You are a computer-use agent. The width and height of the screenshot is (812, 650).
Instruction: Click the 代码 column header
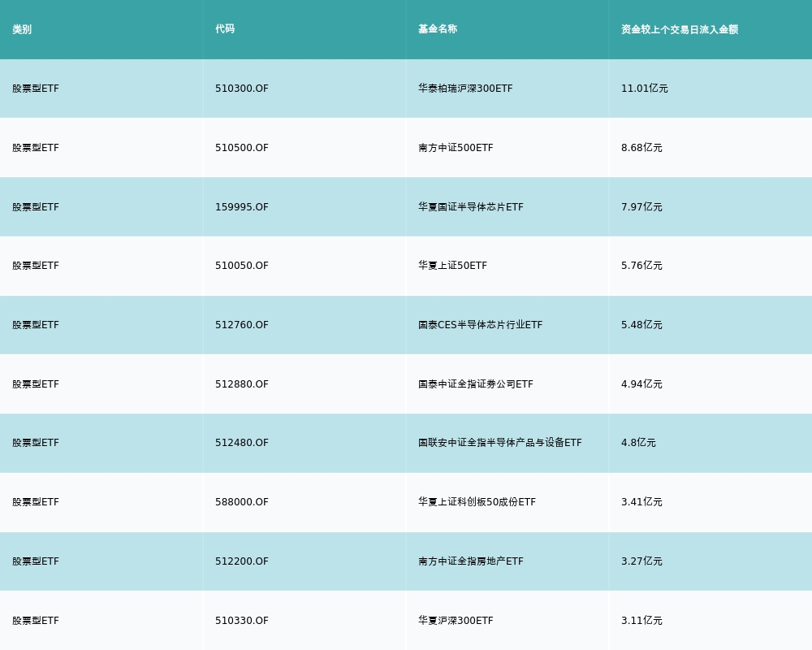click(225, 29)
